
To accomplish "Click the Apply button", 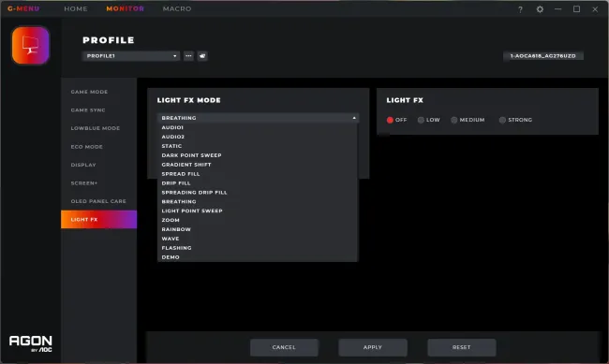I will point(373,347).
